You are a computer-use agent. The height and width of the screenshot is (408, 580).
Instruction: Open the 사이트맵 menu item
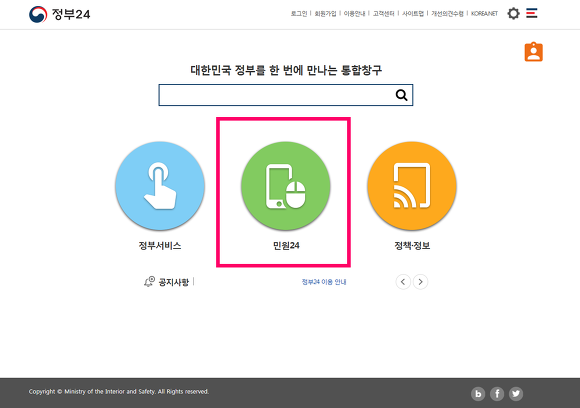(x=413, y=14)
